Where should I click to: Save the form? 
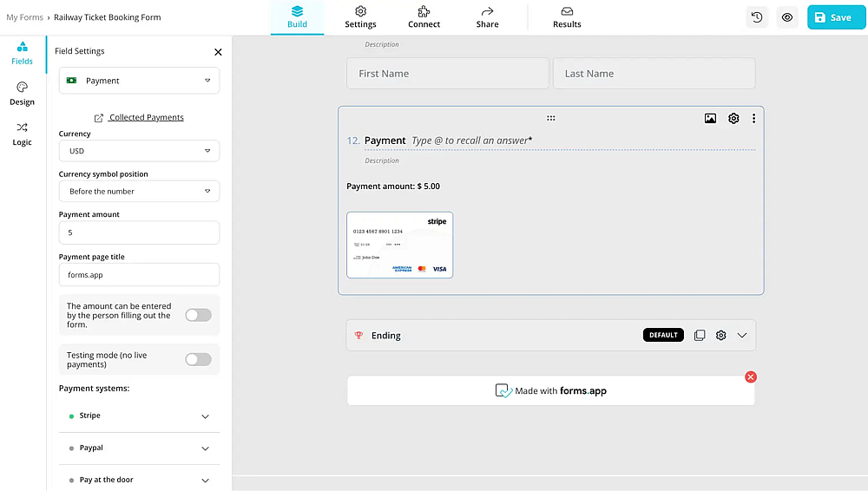[836, 17]
